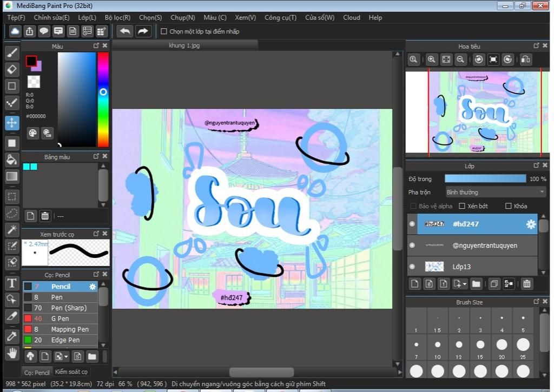Select the Gradient tool
Viewport: 554px width, 392px height.
pyautogui.click(x=12, y=177)
